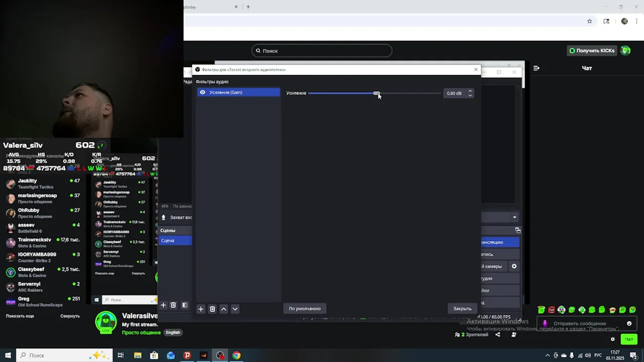Open a new browser tab with the plus
This screenshot has width=644, height=362.
(248, 7)
